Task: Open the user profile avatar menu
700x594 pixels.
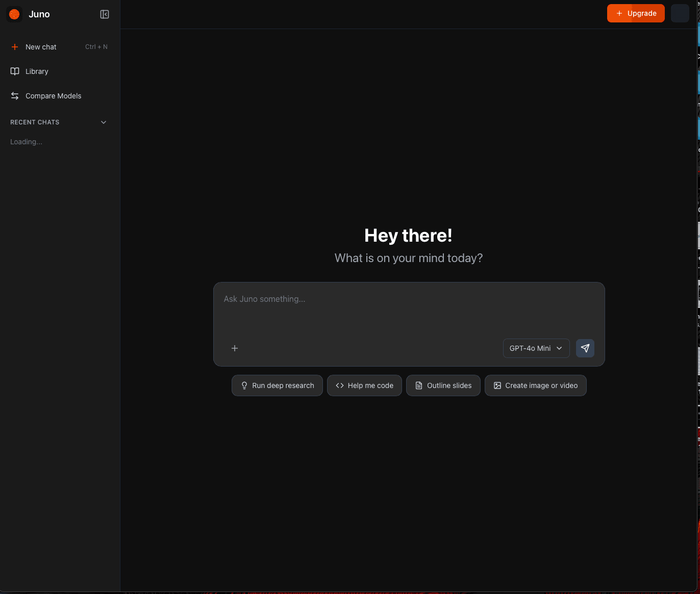Action: (x=680, y=13)
